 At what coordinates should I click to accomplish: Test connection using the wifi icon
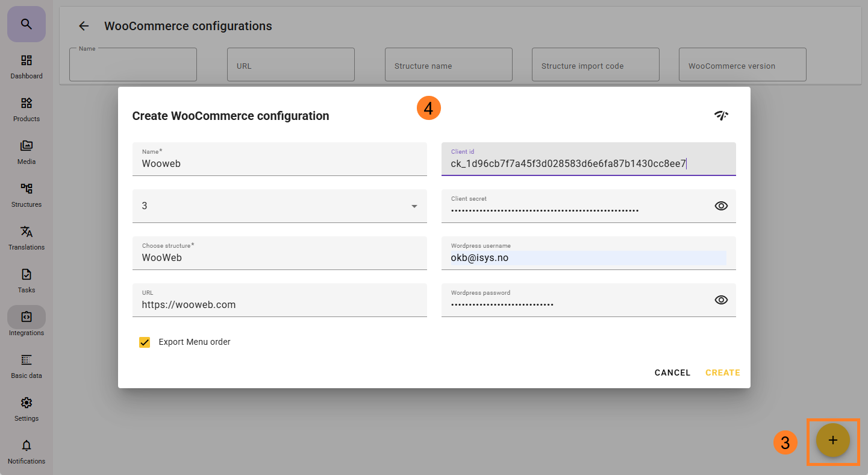721,116
